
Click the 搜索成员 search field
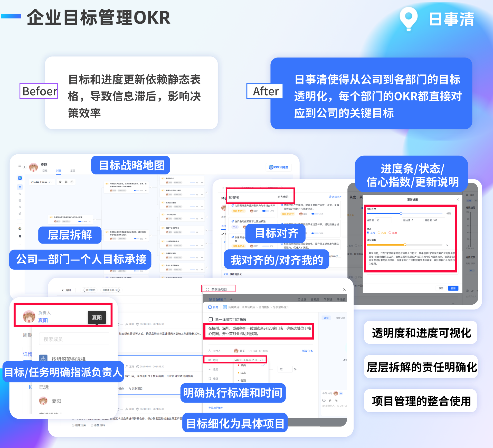tap(74, 339)
